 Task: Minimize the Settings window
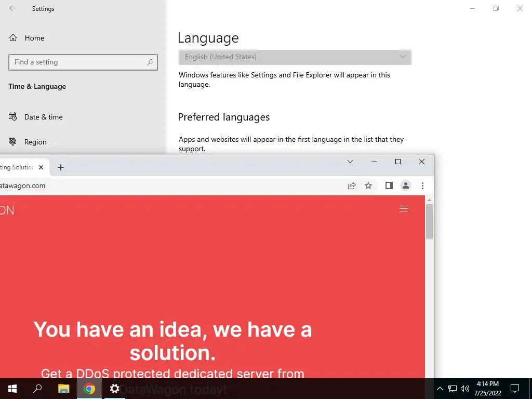pos(472,8)
